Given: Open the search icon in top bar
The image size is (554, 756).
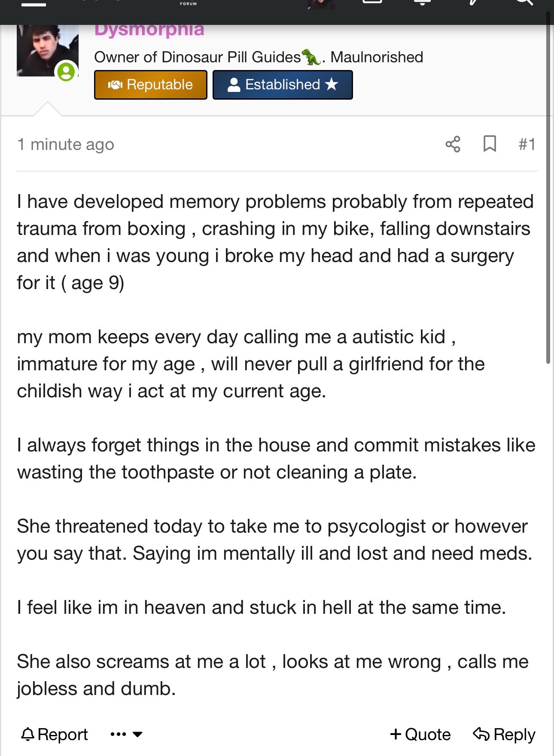Looking at the screenshot, I should click(x=524, y=3).
